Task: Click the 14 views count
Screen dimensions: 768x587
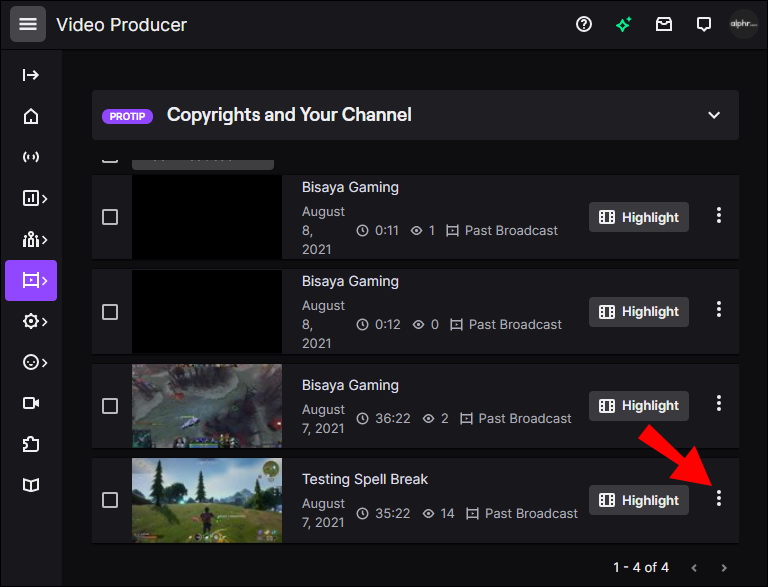Action: (x=447, y=514)
